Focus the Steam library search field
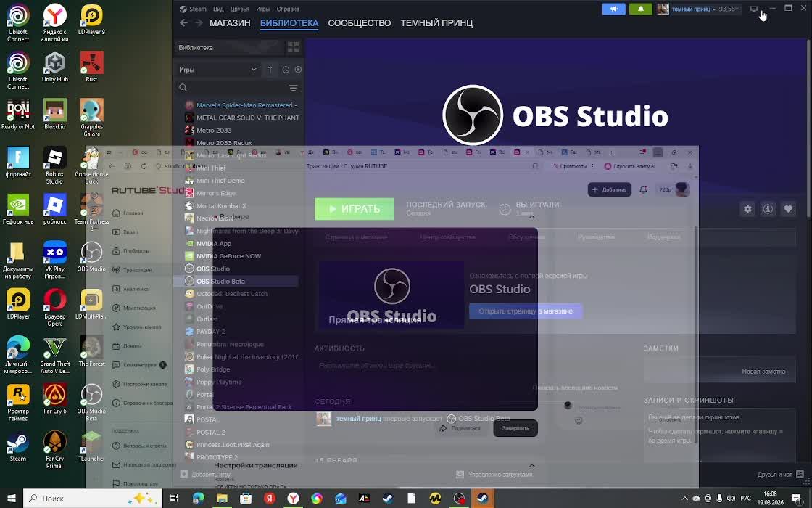The image size is (812, 508). (232, 88)
